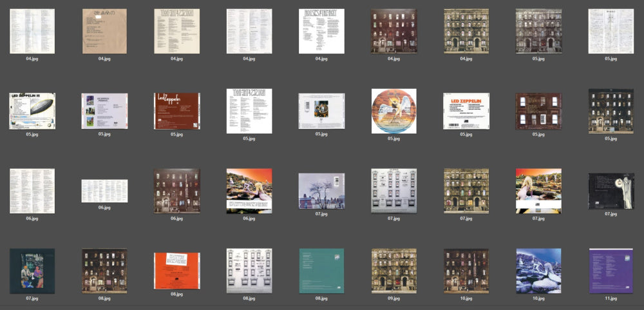Image resolution: width=644 pixels, height=310 pixels.
Task: Select Houses of the Holy cover with title banner
Action: 249,191
